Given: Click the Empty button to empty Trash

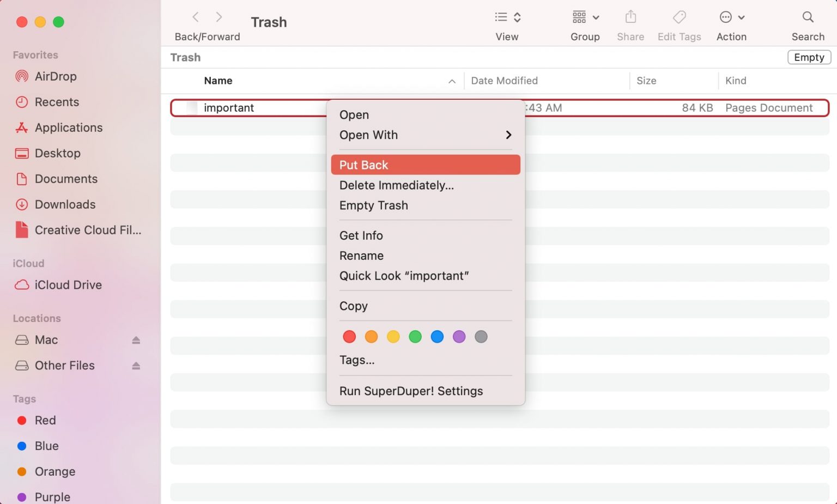Looking at the screenshot, I should [x=809, y=57].
